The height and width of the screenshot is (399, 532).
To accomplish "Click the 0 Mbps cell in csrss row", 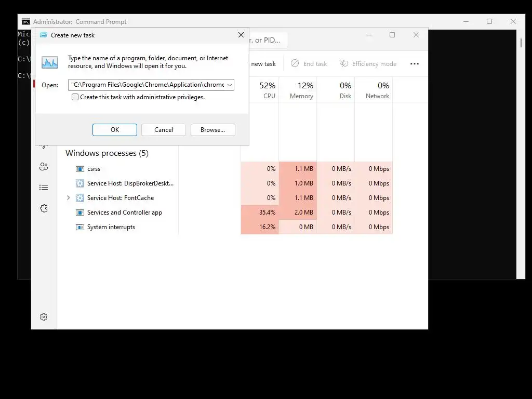I will (374, 169).
